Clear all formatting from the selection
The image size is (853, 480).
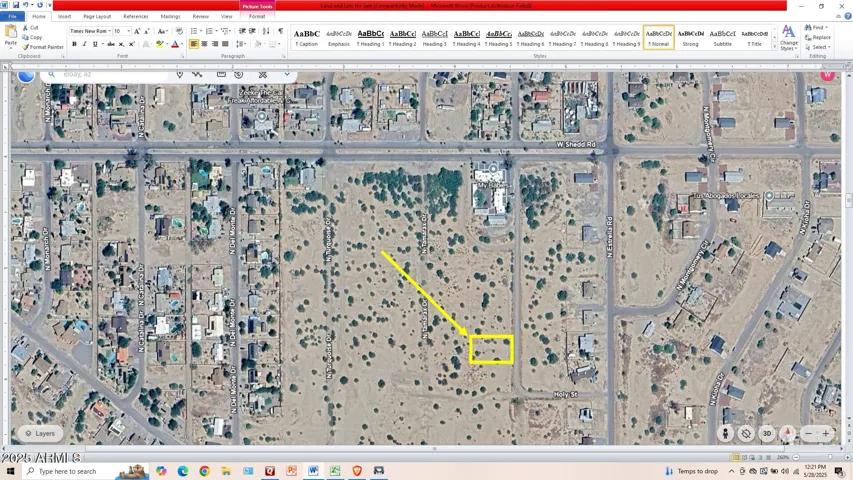click(179, 31)
